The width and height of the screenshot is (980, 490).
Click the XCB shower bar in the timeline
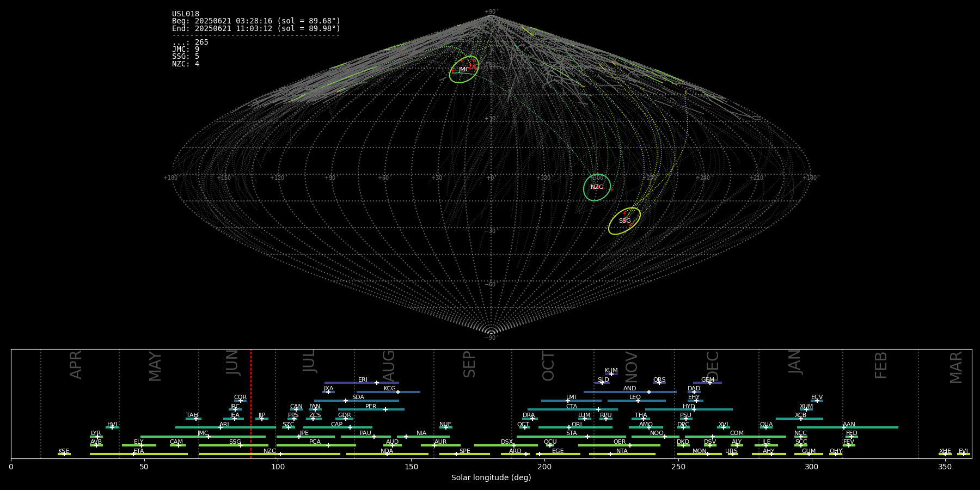(799, 419)
